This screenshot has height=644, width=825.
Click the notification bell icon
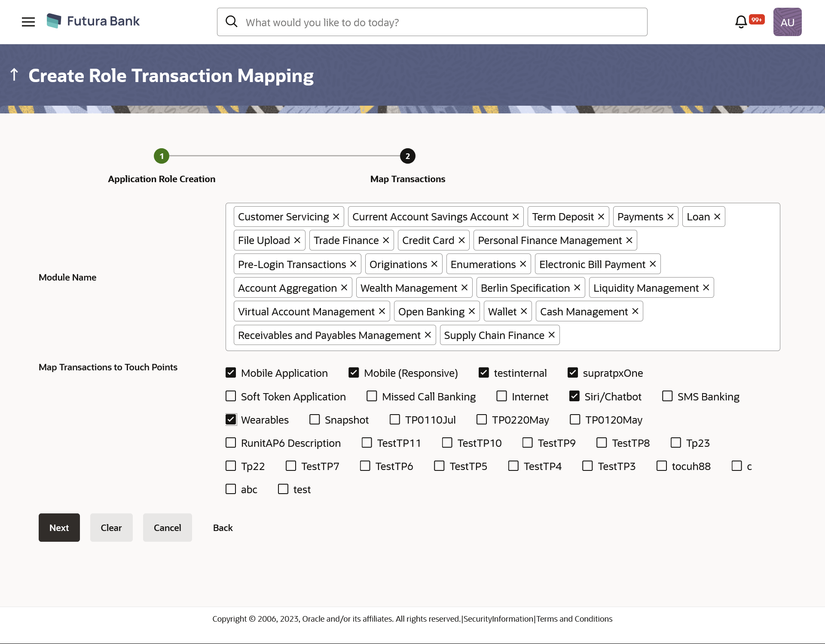[741, 22]
